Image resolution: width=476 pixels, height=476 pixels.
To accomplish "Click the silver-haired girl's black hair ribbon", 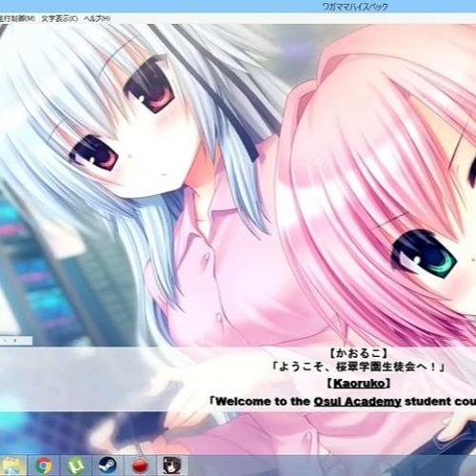I will (x=231, y=121).
